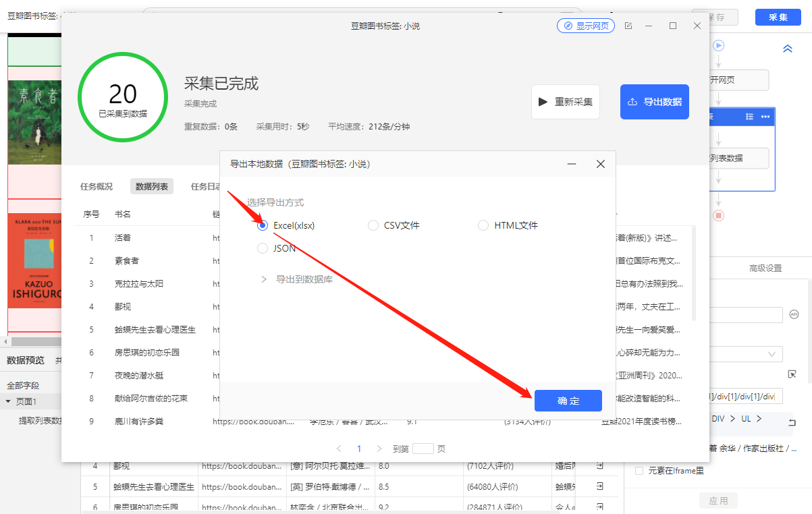Click the red workflow stop icon

(719, 215)
